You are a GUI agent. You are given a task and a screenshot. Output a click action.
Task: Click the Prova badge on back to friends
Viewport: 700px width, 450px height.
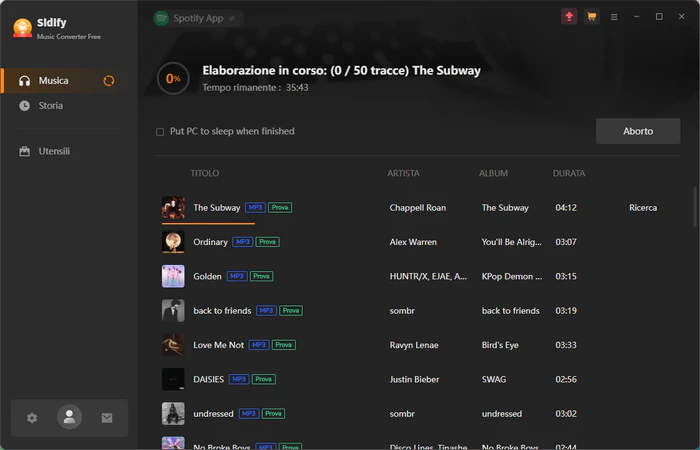(291, 311)
